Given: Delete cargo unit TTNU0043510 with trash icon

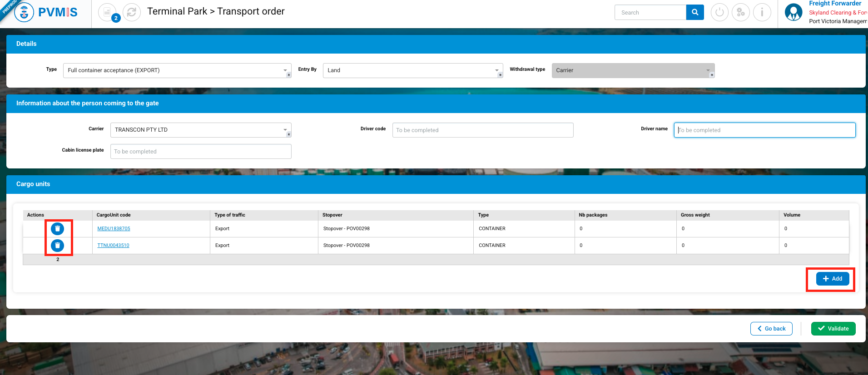Looking at the screenshot, I should (58, 246).
